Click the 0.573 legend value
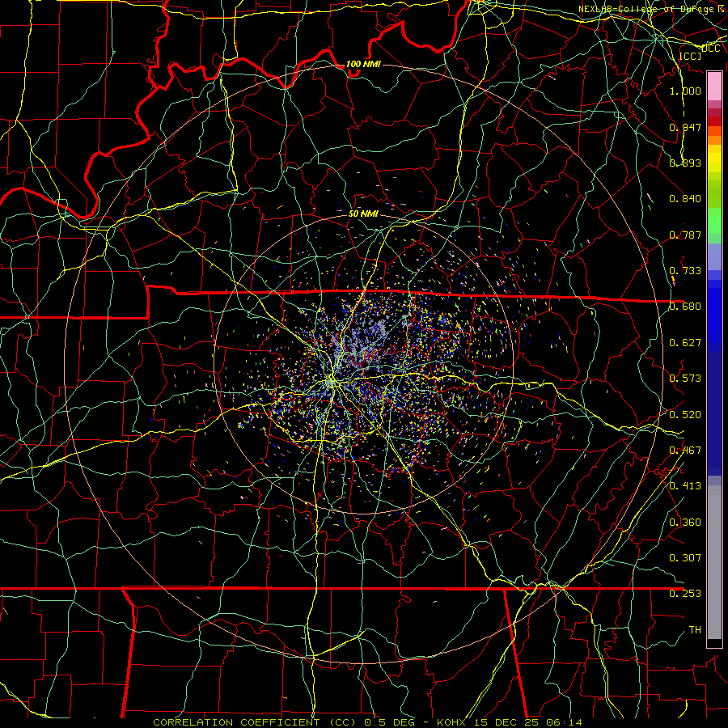 (x=685, y=379)
